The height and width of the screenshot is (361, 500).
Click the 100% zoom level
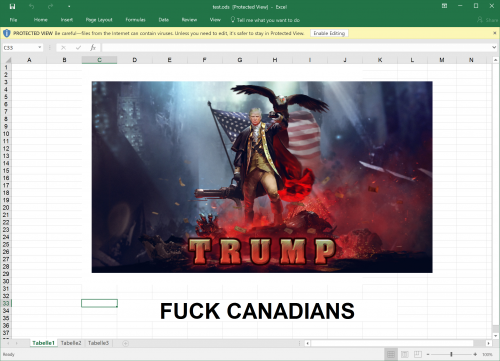[x=487, y=355]
